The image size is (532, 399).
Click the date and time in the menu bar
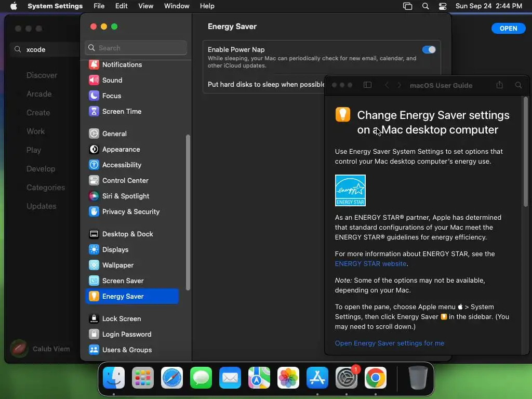[x=488, y=6]
